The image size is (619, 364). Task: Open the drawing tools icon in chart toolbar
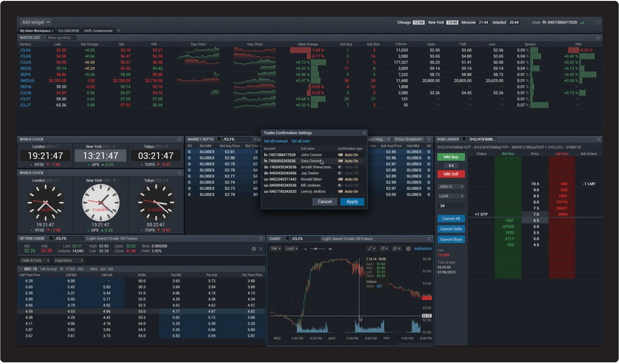click(x=371, y=249)
